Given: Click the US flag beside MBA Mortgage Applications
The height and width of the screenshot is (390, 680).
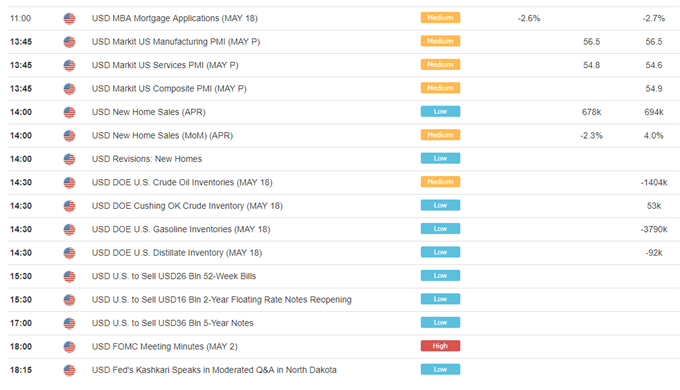Looking at the screenshot, I should click(69, 19).
